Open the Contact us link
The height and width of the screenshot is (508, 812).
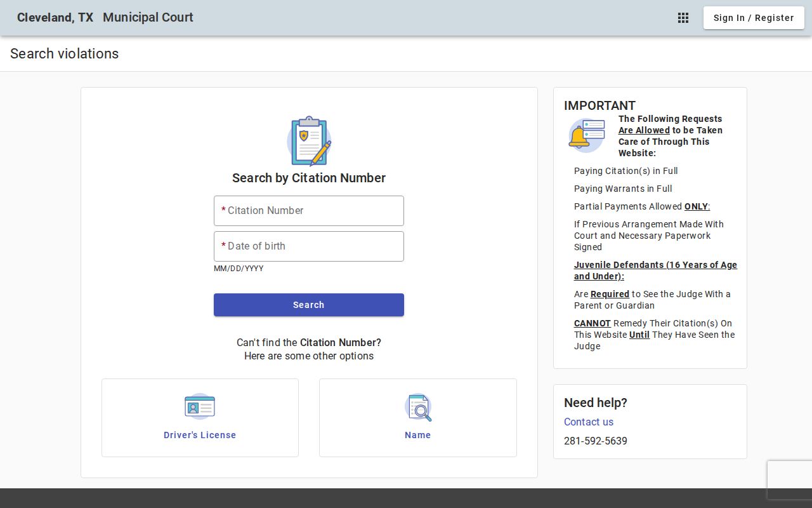pyautogui.click(x=589, y=422)
